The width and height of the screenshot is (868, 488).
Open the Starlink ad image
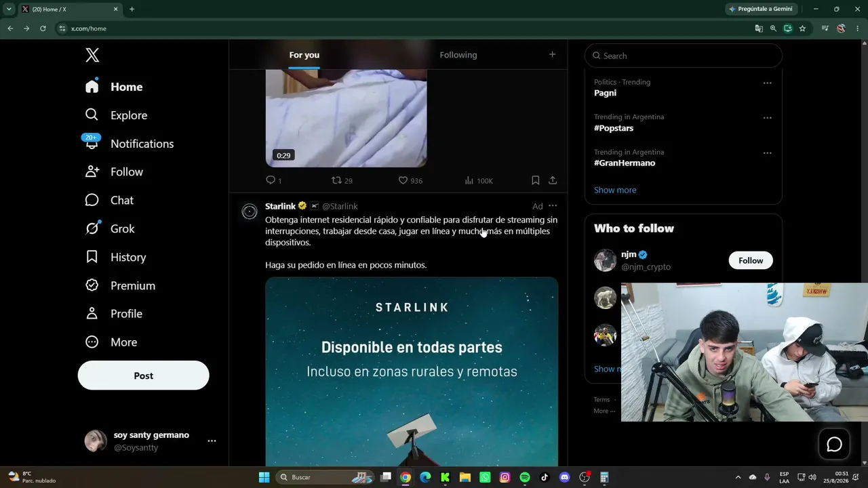click(x=412, y=371)
